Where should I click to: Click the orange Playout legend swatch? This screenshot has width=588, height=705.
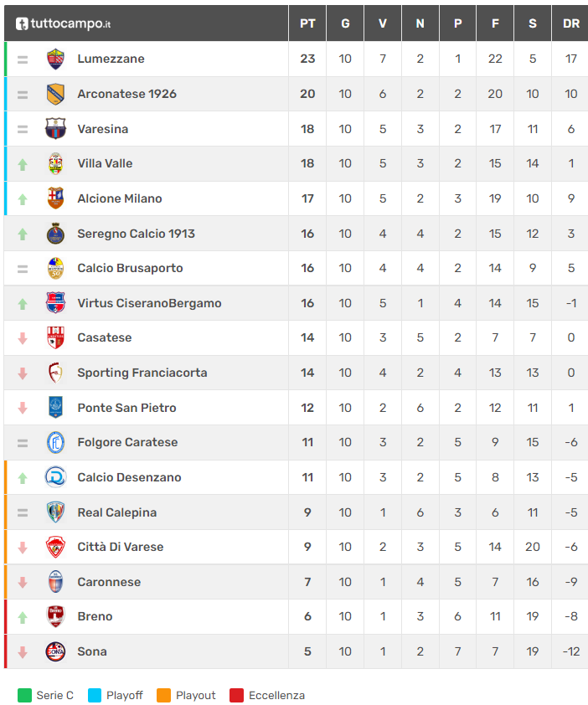[163, 695]
